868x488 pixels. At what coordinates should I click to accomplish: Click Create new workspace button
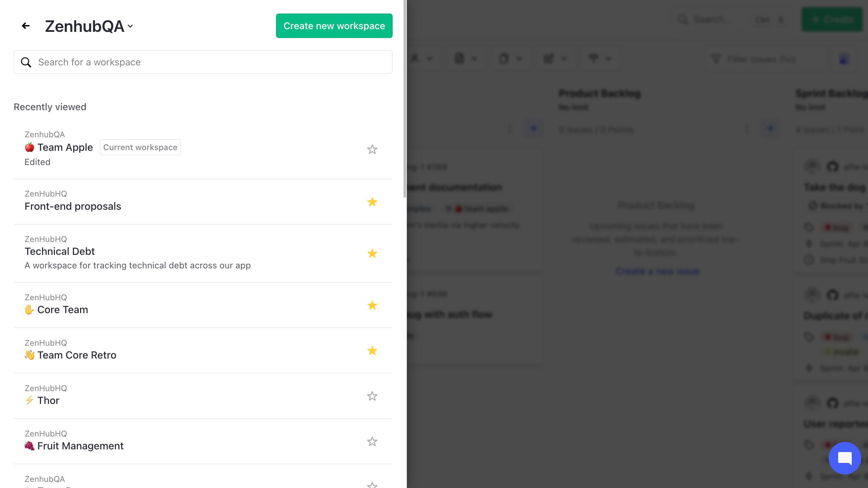(334, 26)
